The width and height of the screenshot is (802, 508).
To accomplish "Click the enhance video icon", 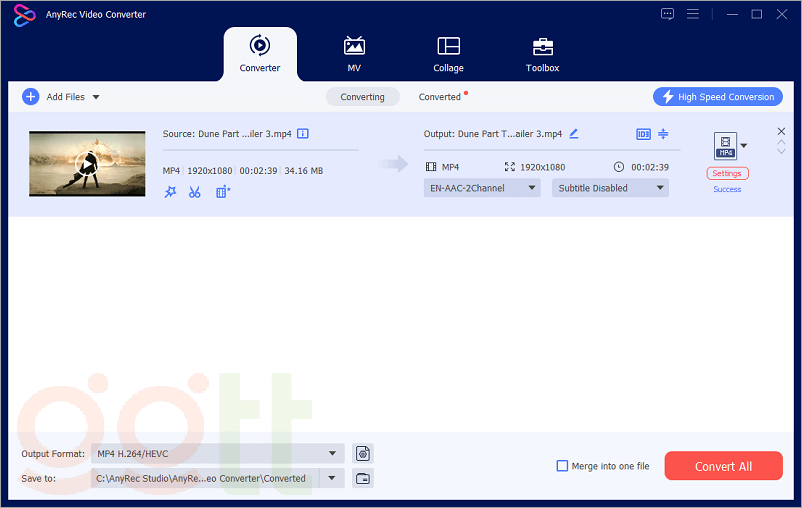I will pyautogui.click(x=222, y=192).
